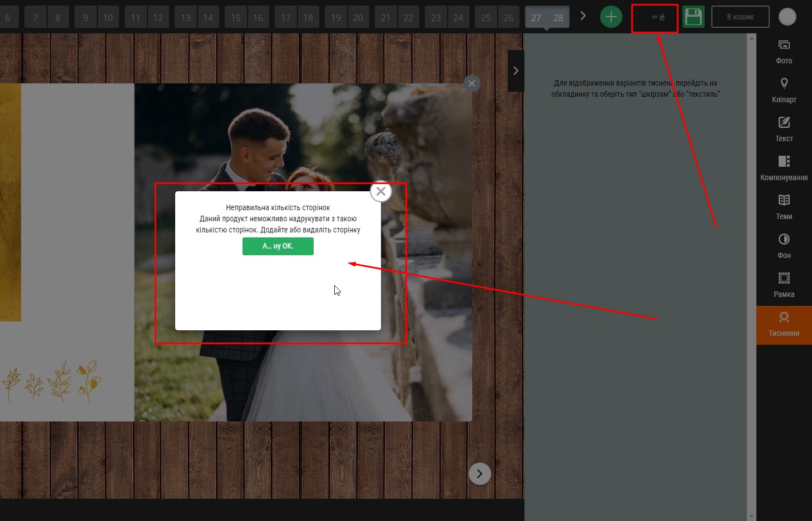This screenshot has height=521, width=812.
Task: Collapse the right side panel arrow
Action: pos(516,71)
